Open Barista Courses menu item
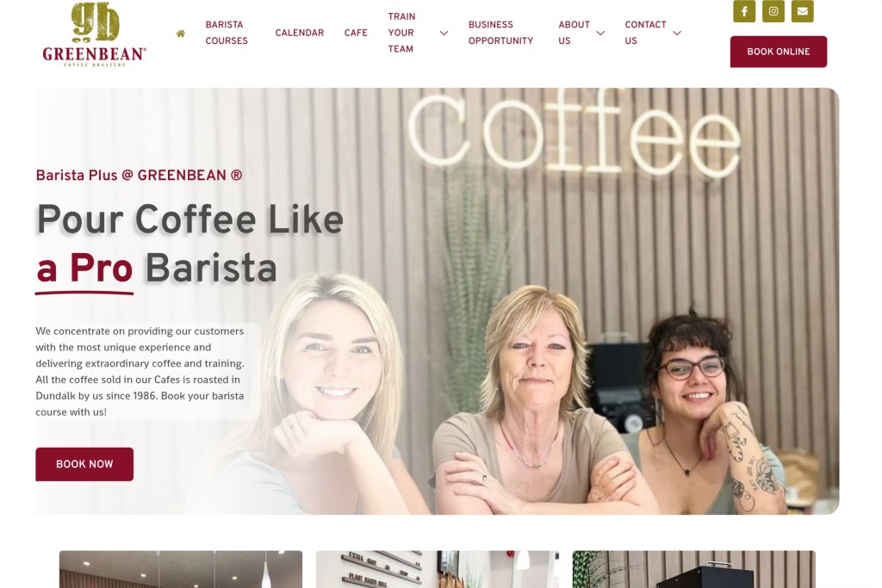Screen dimensions: 882x588 click(227, 33)
